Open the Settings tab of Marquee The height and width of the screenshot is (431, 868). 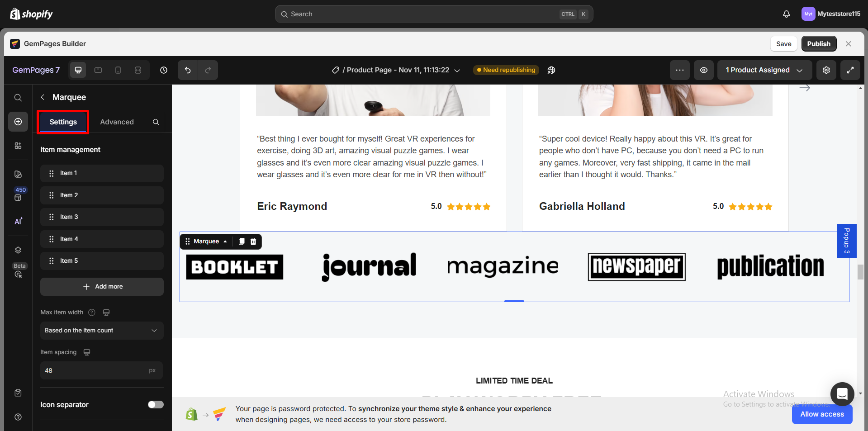tap(63, 122)
